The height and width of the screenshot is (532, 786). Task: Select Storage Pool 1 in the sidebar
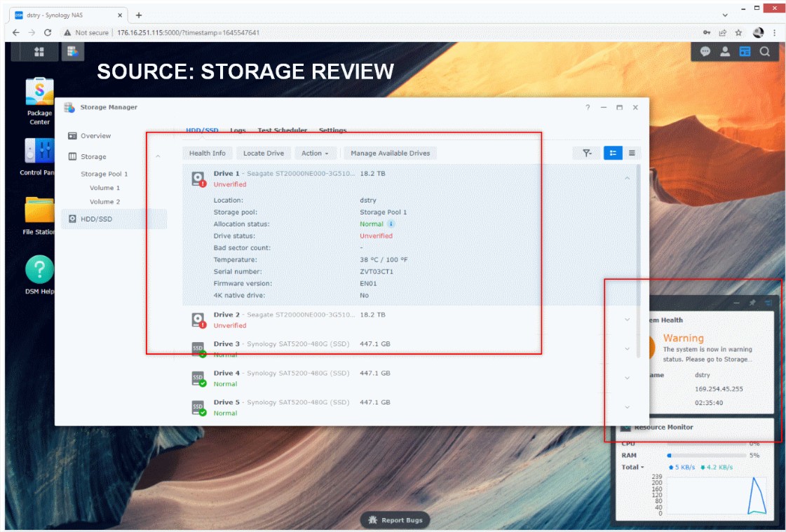(104, 174)
